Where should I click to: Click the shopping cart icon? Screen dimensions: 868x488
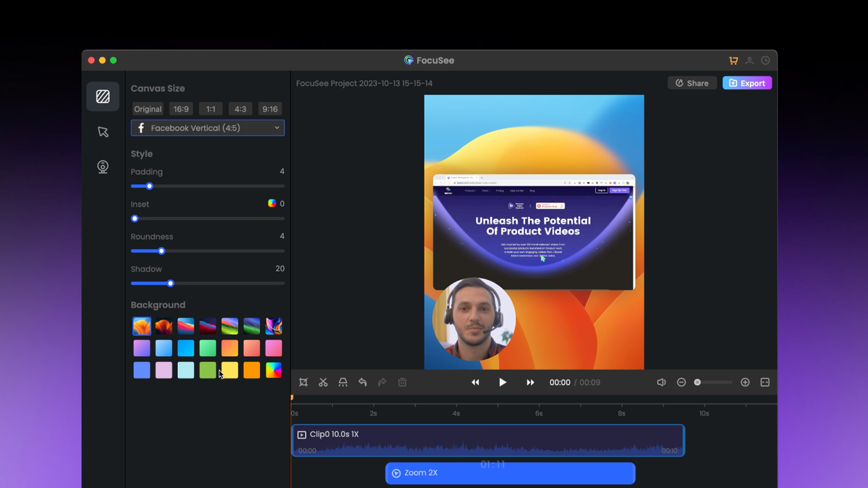(x=733, y=61)
